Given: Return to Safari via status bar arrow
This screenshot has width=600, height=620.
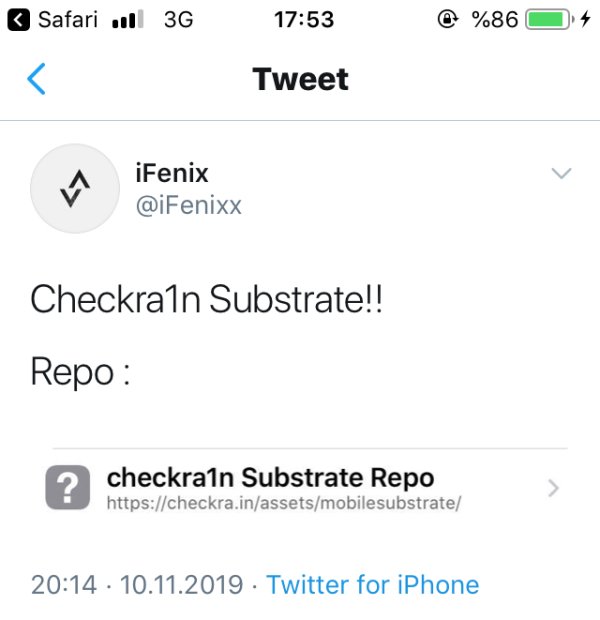Looking at the screenshot, I should click(x=18, y=19).
